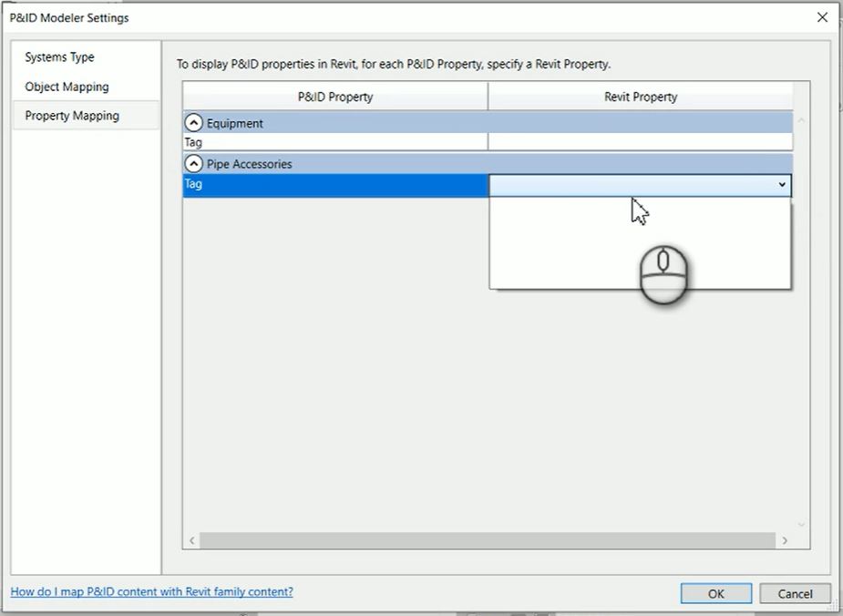Click the Revit Property column header
This screenshot has width=843, height=616.
point(641,97)
